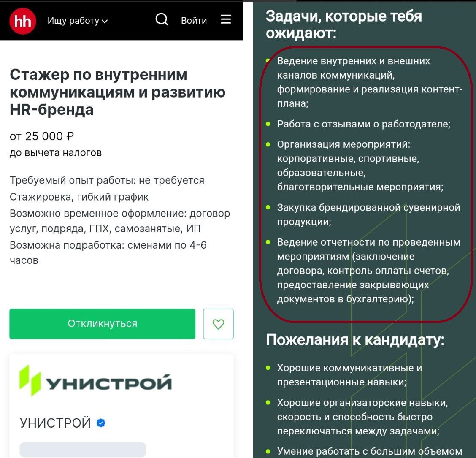Click the Пожелания к кандидату heading
The width and height of the screenshot is (476, 458).
pyautogui.click(x=355, y=340)
